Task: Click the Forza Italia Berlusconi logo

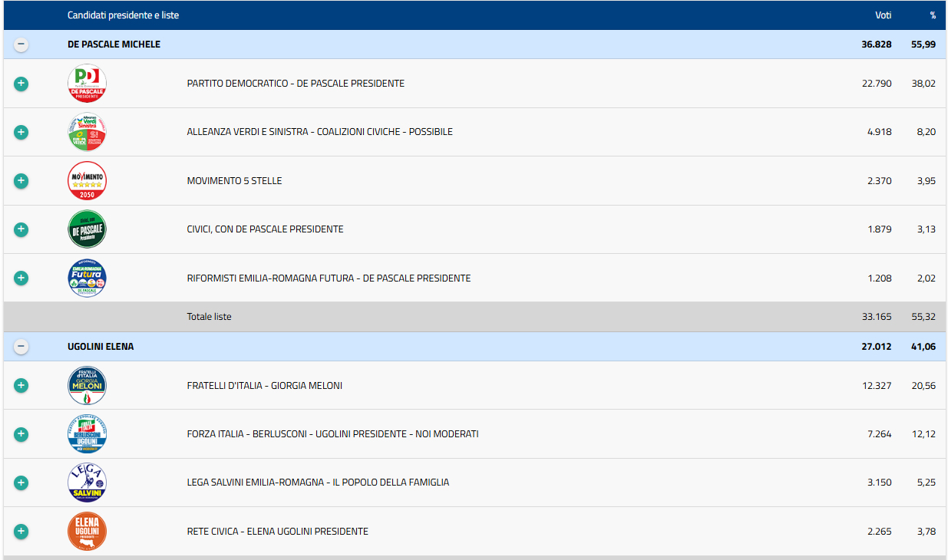Action: pyautogui.click(x=87, y=434)
